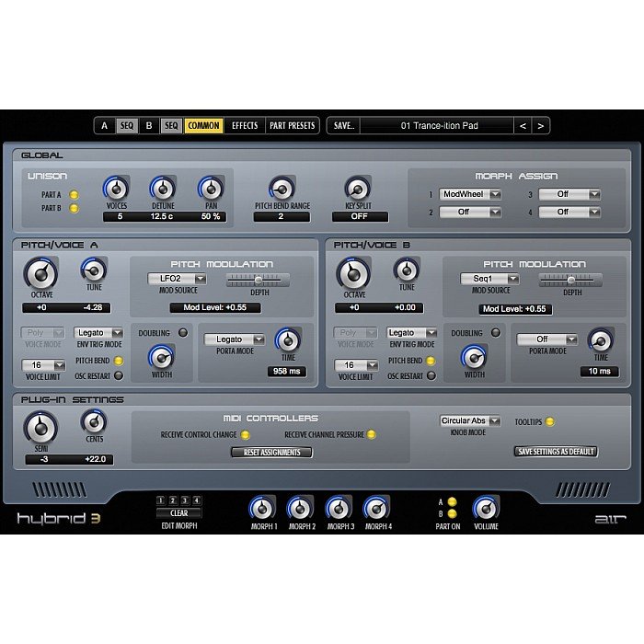Click the Plug-in Settings Semi knob
The height and width of the screenshot is (644, 644).
coord(40,426)
